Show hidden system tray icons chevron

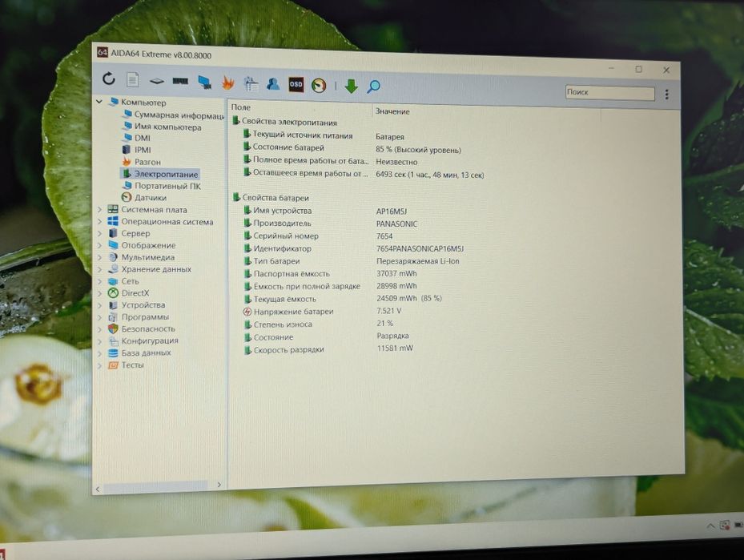710,526
